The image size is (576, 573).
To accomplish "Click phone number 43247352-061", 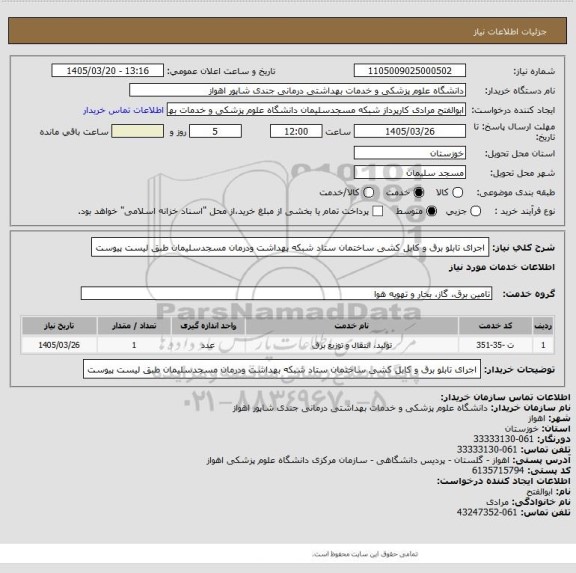I will (x=487, y=512).
